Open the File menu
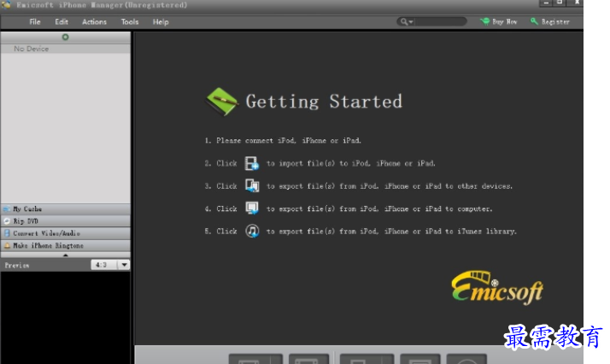This screenshot has height=364, width=610. [35, 21]
